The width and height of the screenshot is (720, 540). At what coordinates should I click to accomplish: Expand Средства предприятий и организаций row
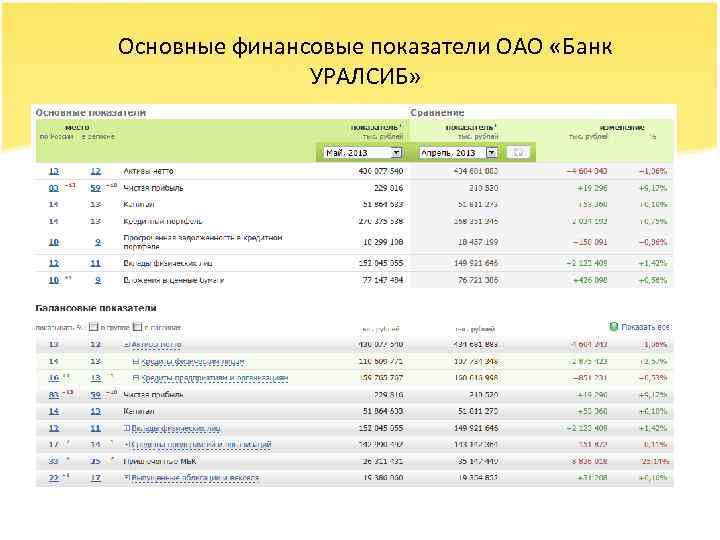pos(128,444)
